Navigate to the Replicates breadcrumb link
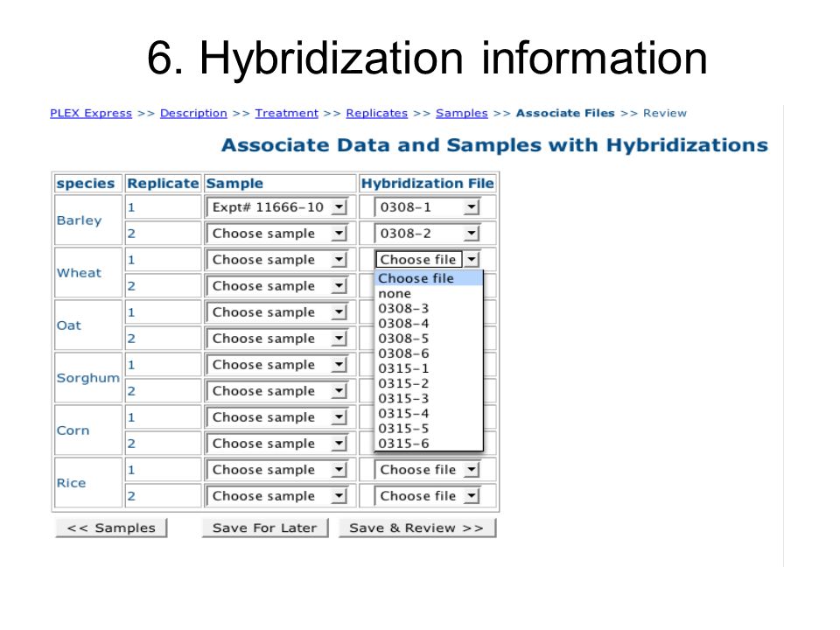840x630 pixels. (376, 114)
